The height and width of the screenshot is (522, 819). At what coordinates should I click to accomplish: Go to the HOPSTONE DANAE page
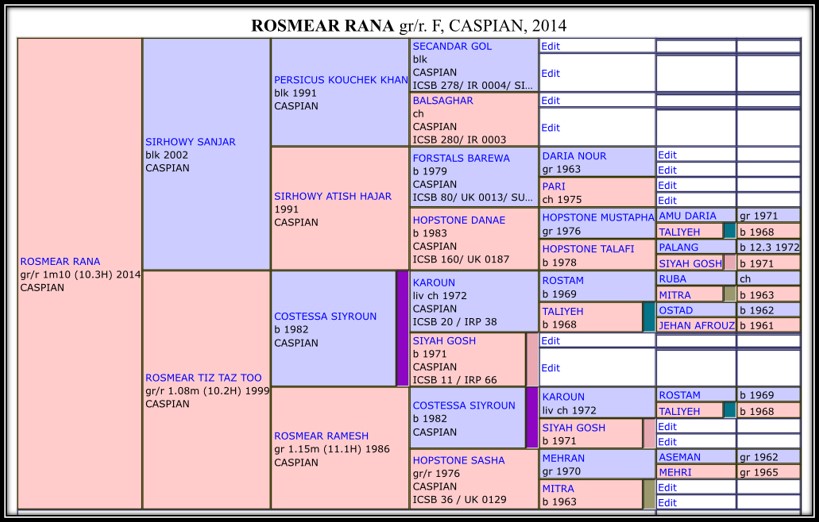click(x=459, y=219)
